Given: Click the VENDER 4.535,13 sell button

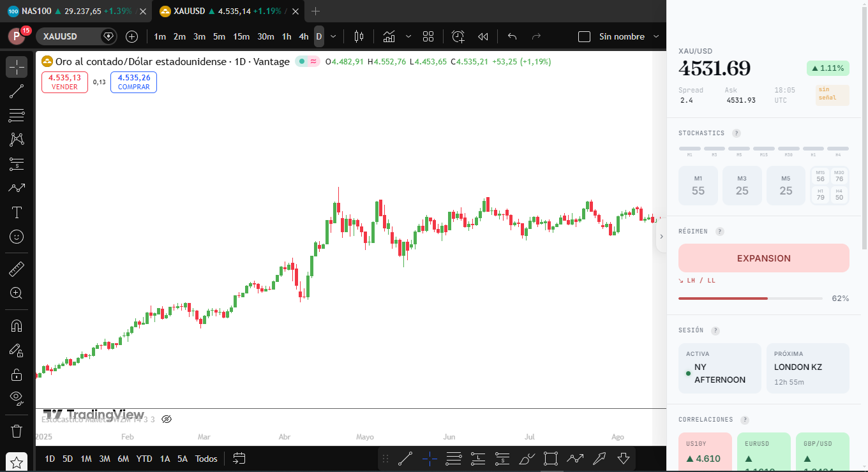Looking at the screenshot, I should click(x=65, y=82).
